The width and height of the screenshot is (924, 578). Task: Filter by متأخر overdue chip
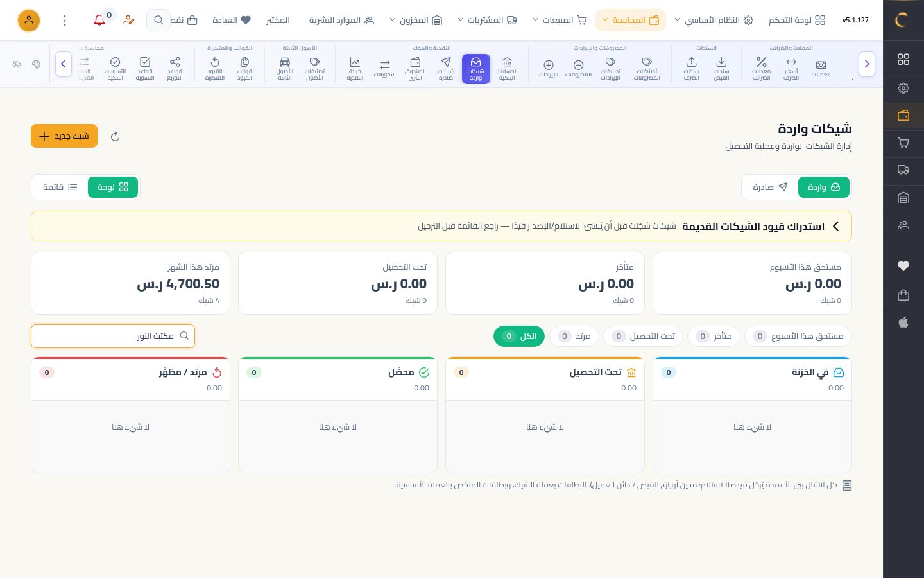[x=714, y=337]
